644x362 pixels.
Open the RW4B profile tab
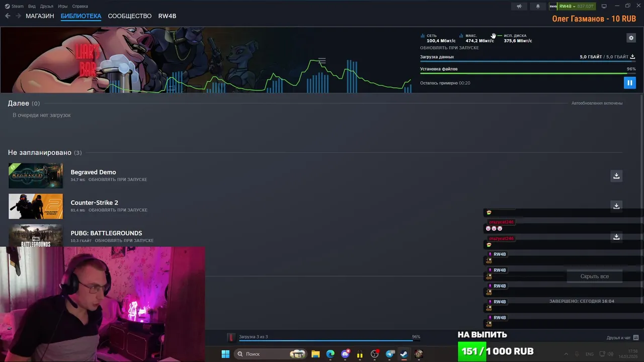pos(167,16)
